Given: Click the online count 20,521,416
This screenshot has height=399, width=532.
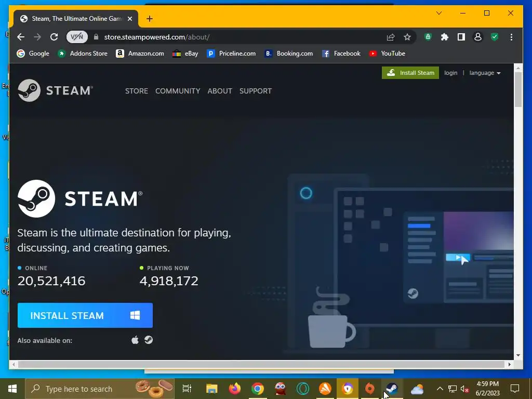Looking at the screenshot, I should (x=51, y=281).
